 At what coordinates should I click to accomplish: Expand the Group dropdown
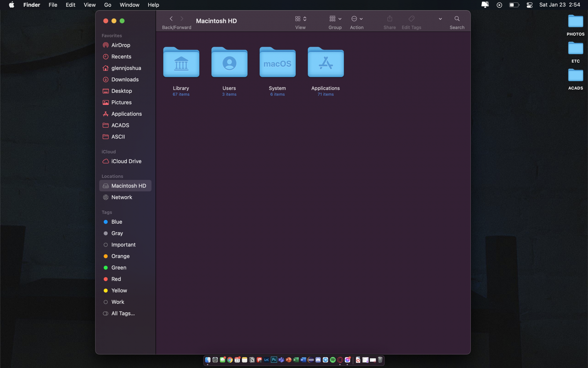coord(335,19)
